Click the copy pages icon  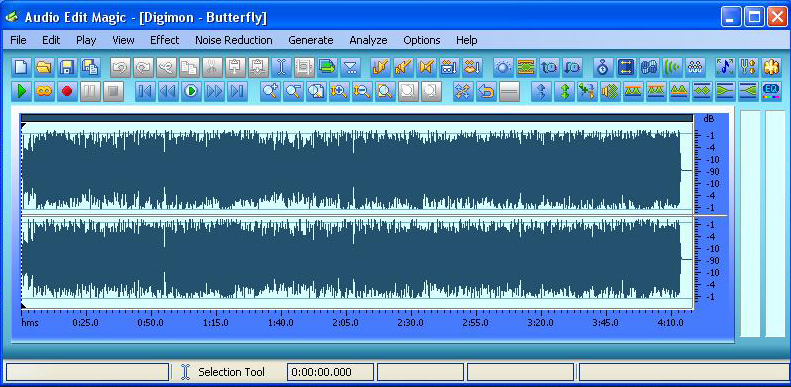coord(189,67)
